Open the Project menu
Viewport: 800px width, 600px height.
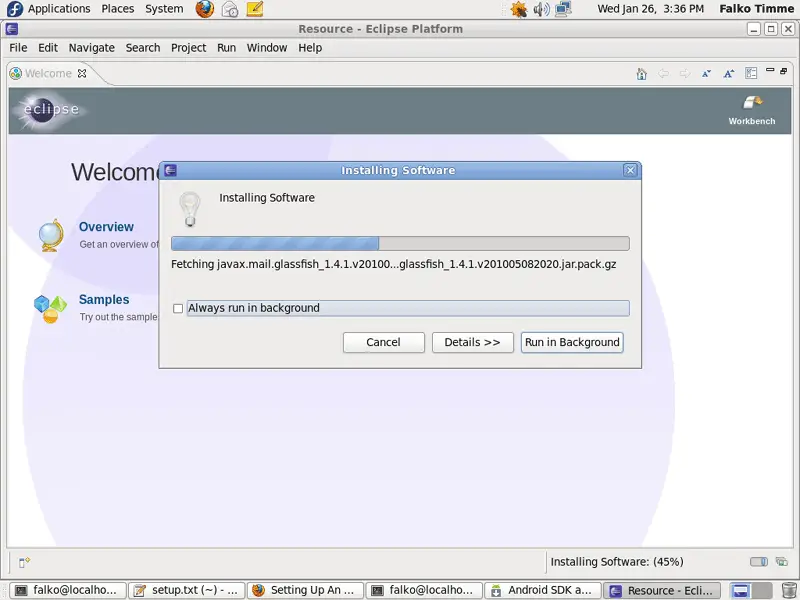189,48
